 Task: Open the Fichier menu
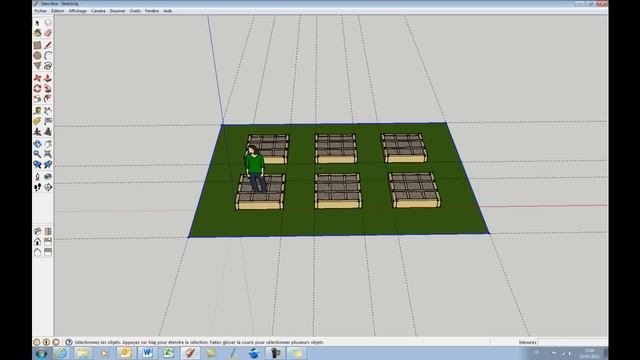point(40,11)
